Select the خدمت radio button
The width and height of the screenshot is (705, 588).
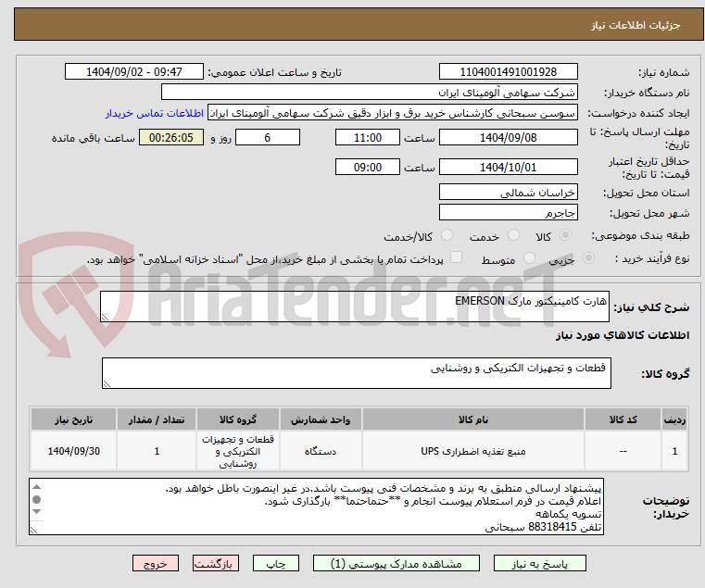point(513,234)
